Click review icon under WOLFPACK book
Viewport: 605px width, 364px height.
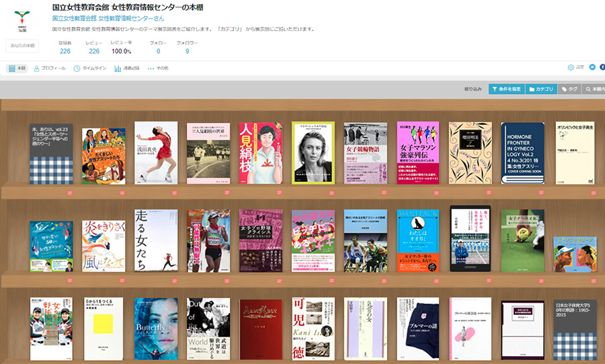436,281
